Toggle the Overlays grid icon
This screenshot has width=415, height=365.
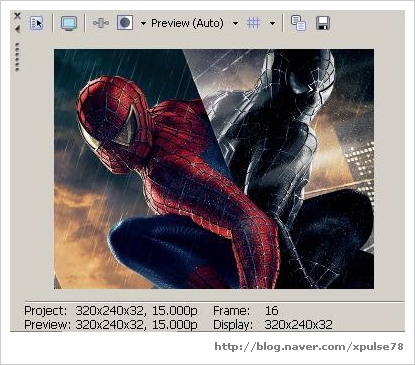254,23
